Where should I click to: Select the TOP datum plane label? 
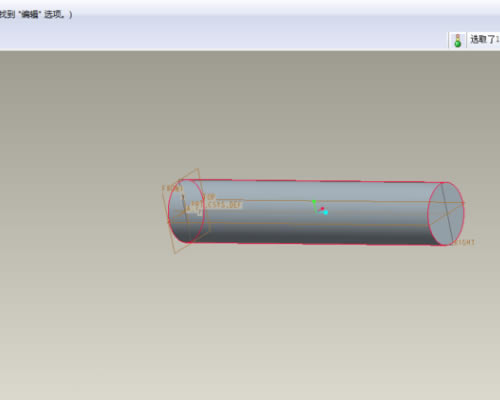(210, 197)
